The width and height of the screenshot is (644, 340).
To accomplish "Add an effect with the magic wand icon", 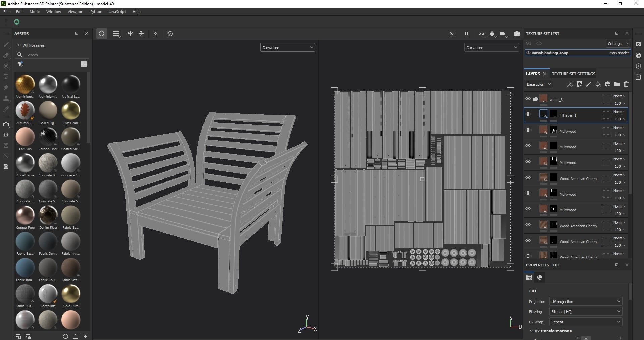I will 570,84.
